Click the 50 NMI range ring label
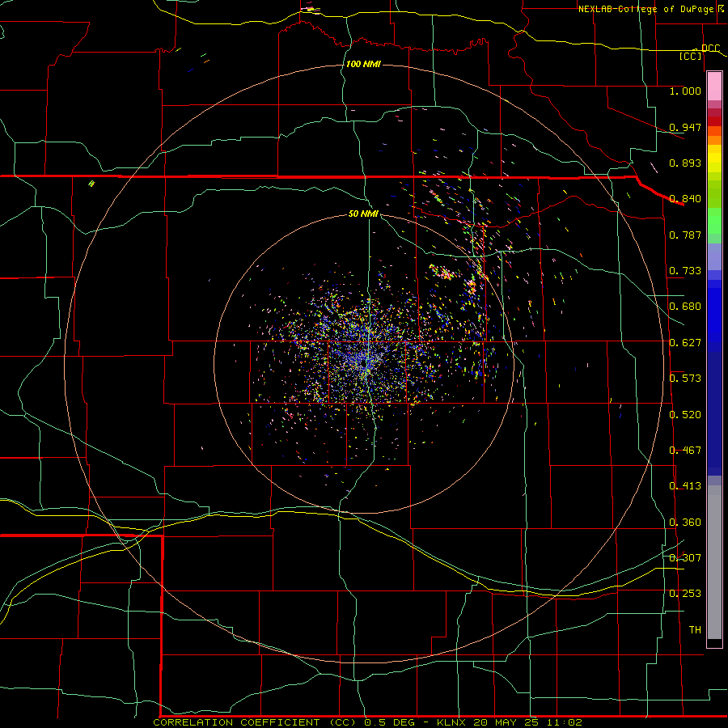728x728 pixels. [x=363, y=214]
